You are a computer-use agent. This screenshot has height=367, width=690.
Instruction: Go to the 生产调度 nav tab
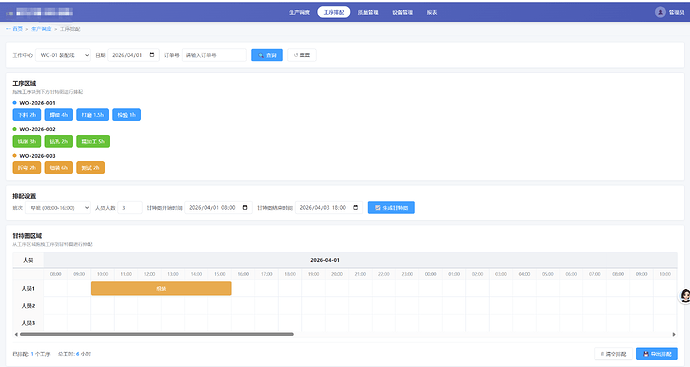click(299, 12)
